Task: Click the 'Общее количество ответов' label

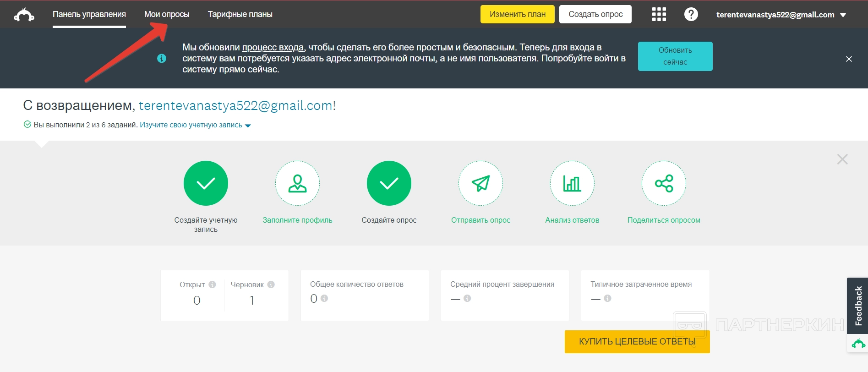Action: [x=357, y=284]
